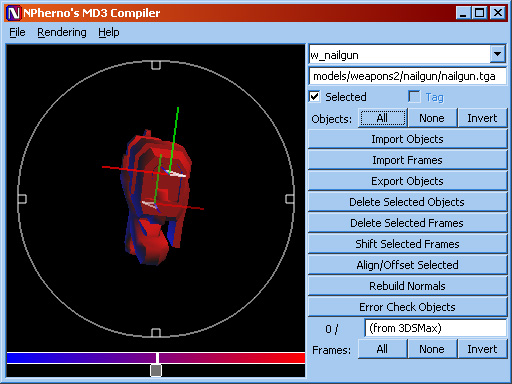Image resolution: width=512 pixels, height=384 pixels.
Task: Click the right trackball handle in viewport
Action: coord(290,199)
